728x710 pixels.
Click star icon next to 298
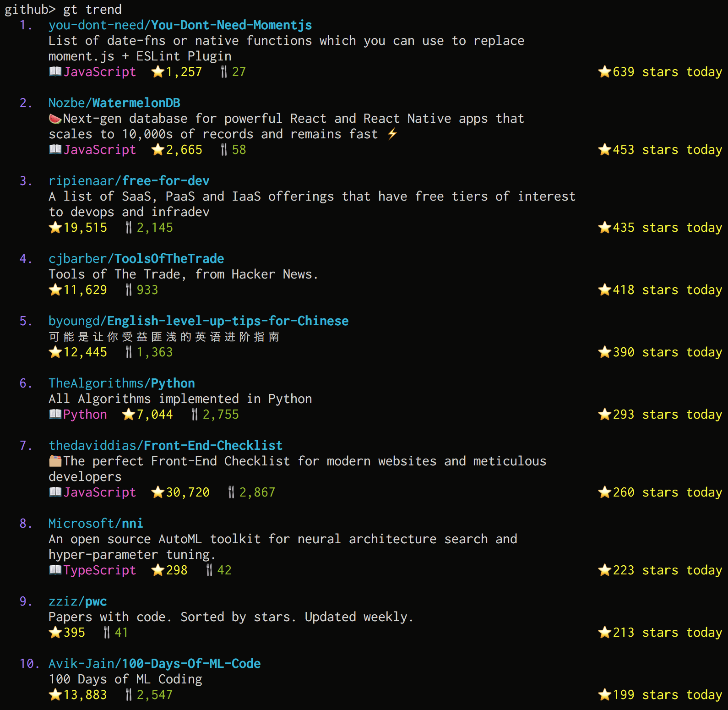coord(158,570)
